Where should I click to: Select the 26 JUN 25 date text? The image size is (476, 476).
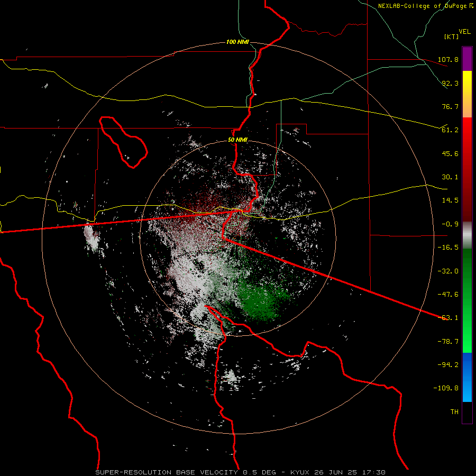(335, 472)
